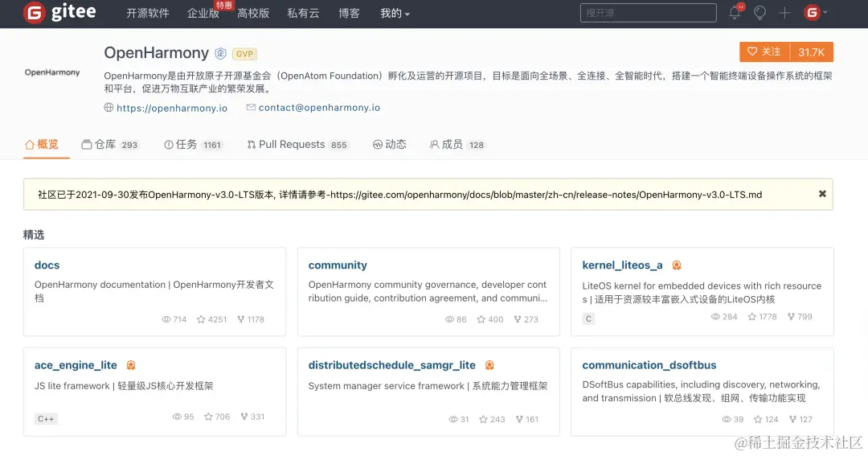Switch to the 任务 1161 tab
This screenshot has width=868, height=456.
coord(193,145)
